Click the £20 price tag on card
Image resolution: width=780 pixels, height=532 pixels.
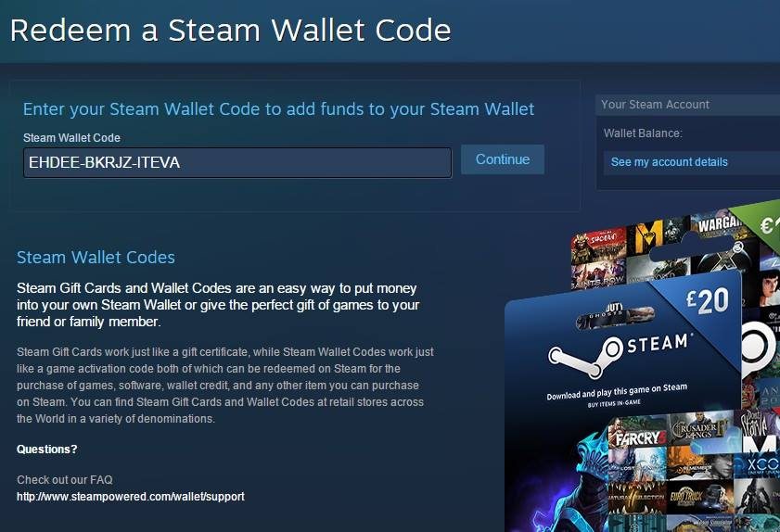(708, 299)
